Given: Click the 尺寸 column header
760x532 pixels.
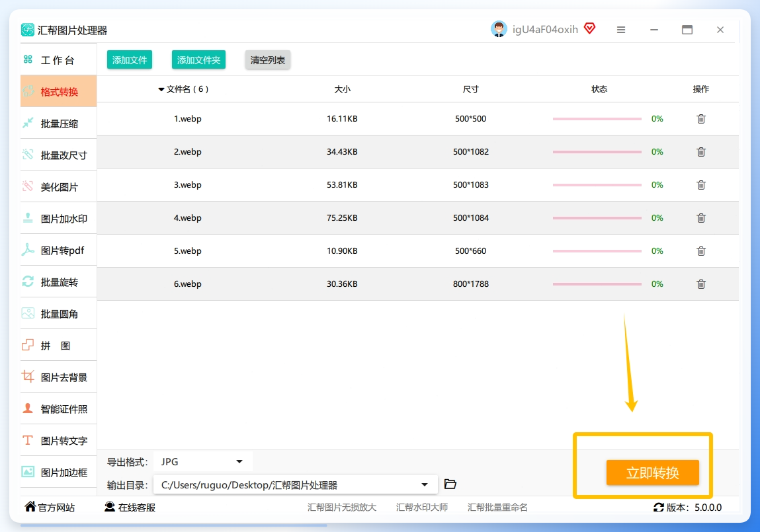Looking at the screenshot, I should 470,89.
